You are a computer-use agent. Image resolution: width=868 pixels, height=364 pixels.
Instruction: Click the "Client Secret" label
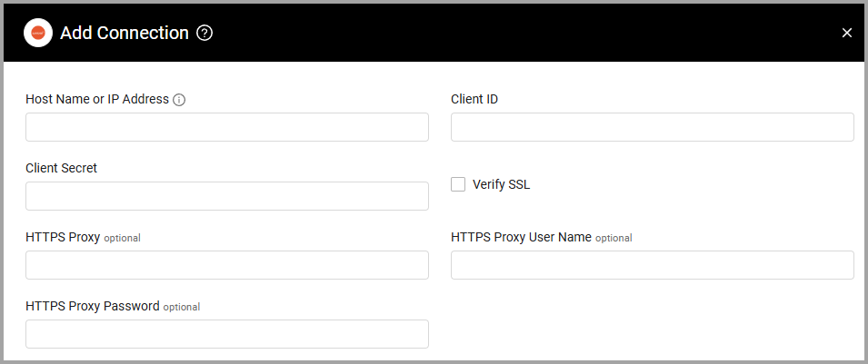(62, 168)
